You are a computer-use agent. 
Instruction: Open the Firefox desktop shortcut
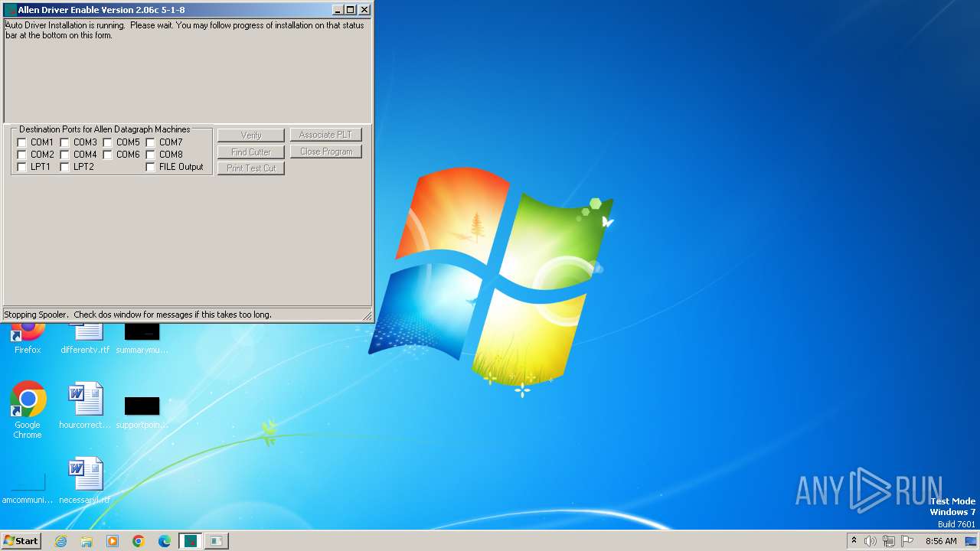(28, 337)
